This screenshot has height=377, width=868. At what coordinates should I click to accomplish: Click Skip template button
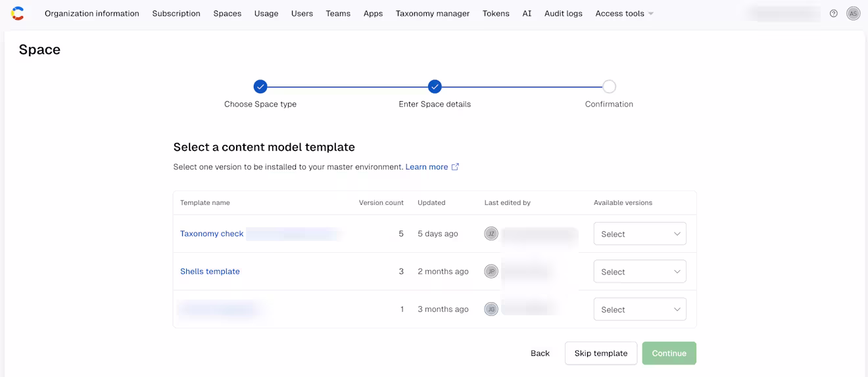tap(601, 353)
